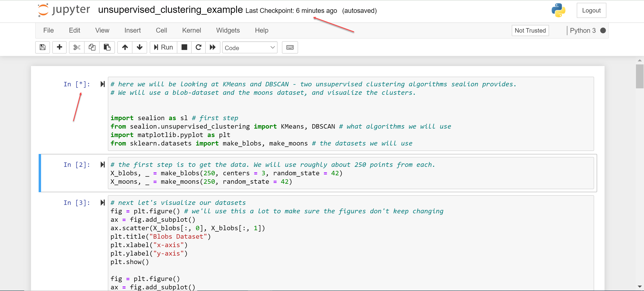
Task: Open the cell type dropdown showing Code
Action: pyautogui.click(x=249, y=47)
